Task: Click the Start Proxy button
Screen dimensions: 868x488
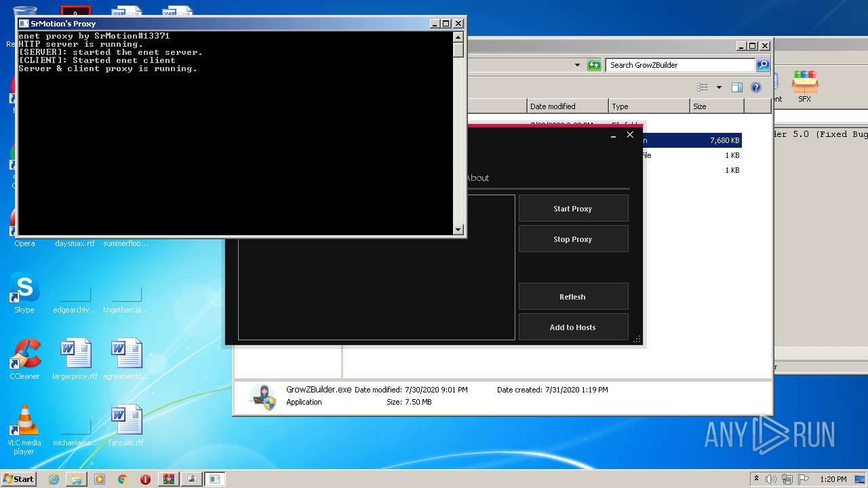Action: 573,209
